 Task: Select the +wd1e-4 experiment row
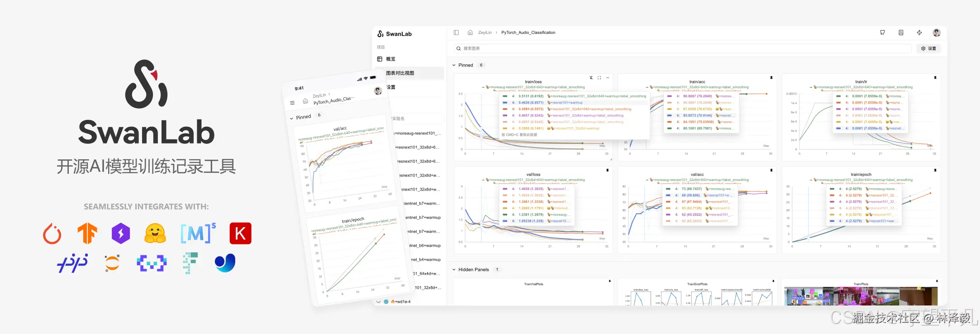tap(400, 301)
